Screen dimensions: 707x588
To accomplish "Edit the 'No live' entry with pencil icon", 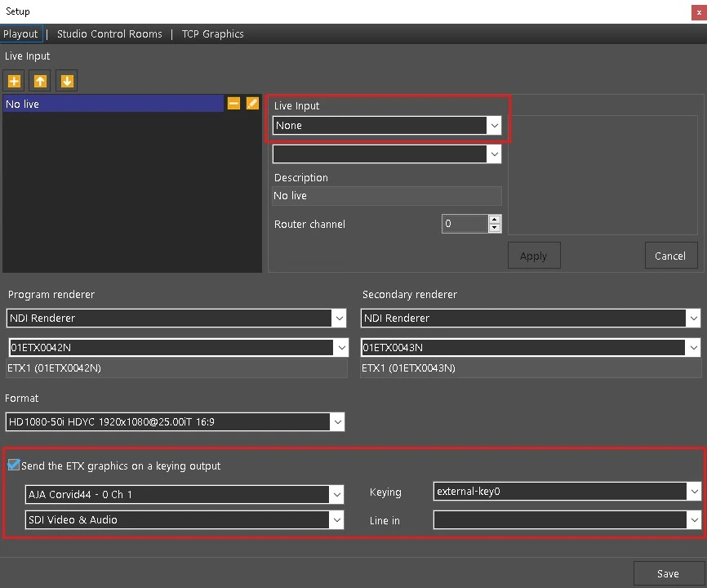I will pos(252,104).
